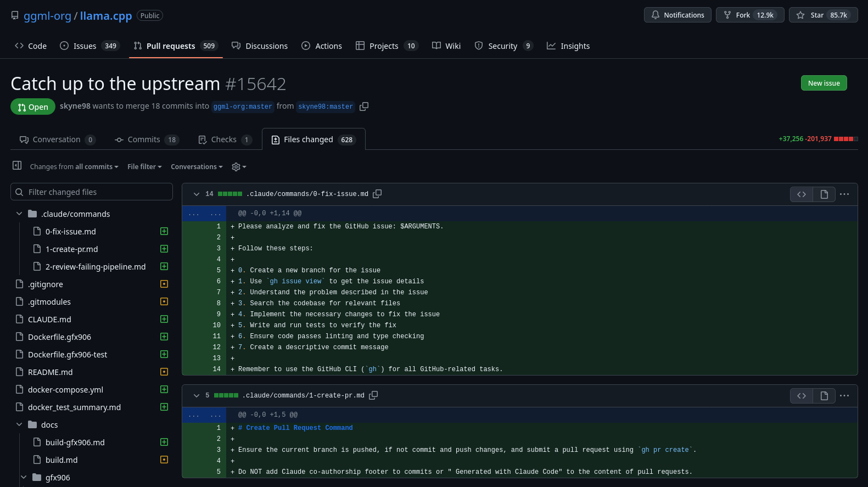The width and height of the screenshot is (868, 487).
Task: Click the added marker beside CLAUDE.md
Action: [x=164, y=320]
